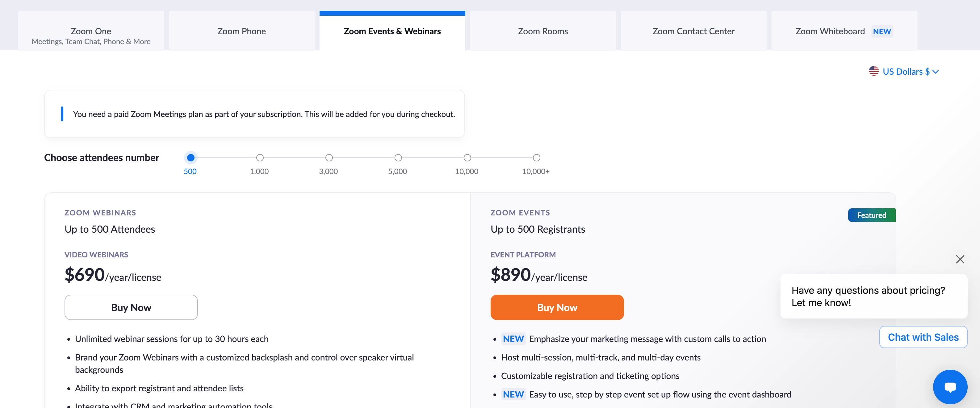Image resolution: width=980 pixels, height=408 pixels.
Task: Select the 10,000+ attendees option
Action: [x=536, y=157]
